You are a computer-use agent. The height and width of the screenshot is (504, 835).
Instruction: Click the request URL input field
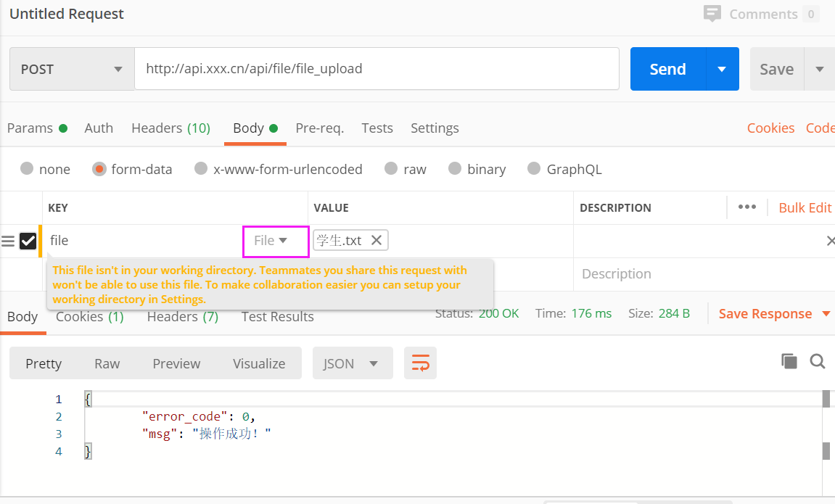(377, 70)
